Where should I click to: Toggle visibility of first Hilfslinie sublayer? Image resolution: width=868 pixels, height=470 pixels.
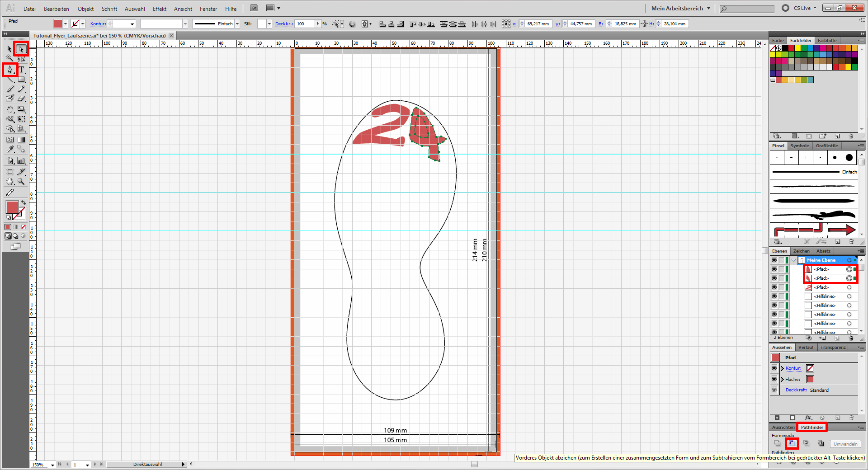click(x=774, y=296)
